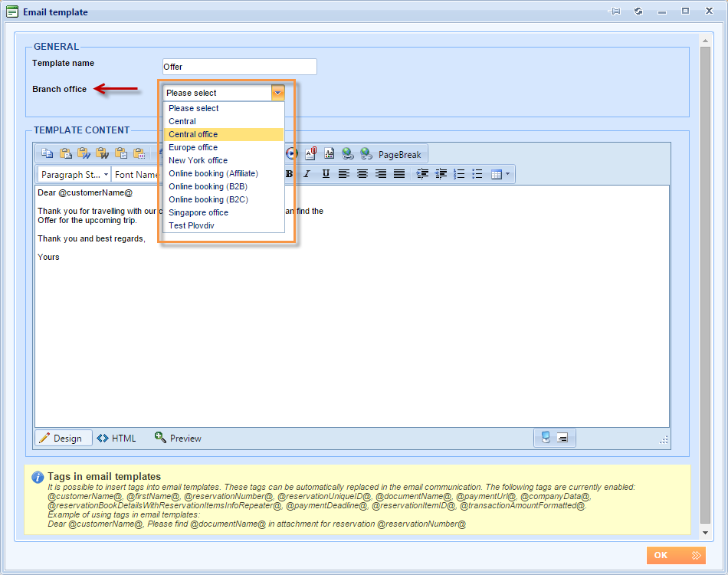The width and height of the screenshot is (728, 575).
Task: Click the editor resize grip handle
Action: point(664,439)
